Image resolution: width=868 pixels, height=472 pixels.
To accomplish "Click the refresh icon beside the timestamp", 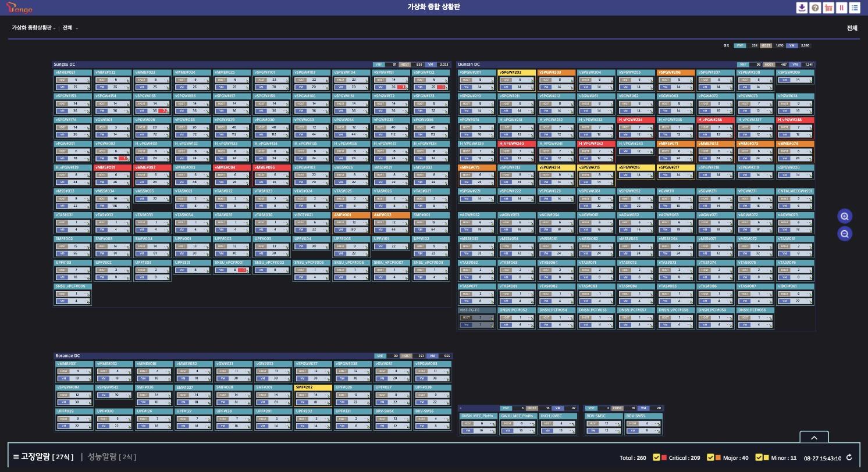I will click(x=849, y=457).
